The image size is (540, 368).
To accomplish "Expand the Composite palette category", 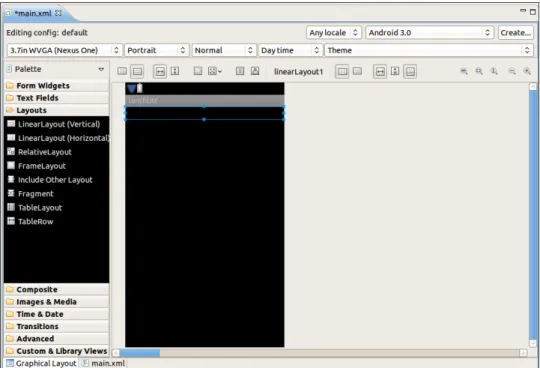I will pyautogui.click(x=57, y=290).
